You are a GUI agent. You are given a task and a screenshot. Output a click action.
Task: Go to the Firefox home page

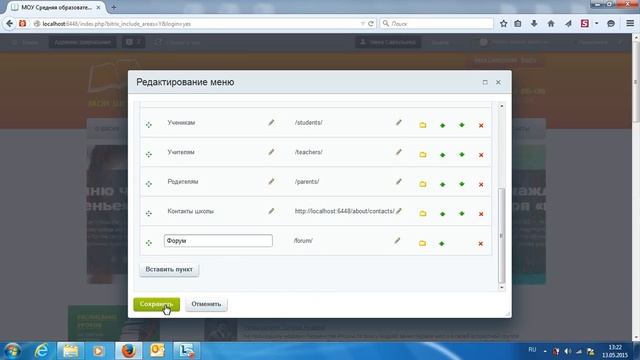click(x=551, y=24)
